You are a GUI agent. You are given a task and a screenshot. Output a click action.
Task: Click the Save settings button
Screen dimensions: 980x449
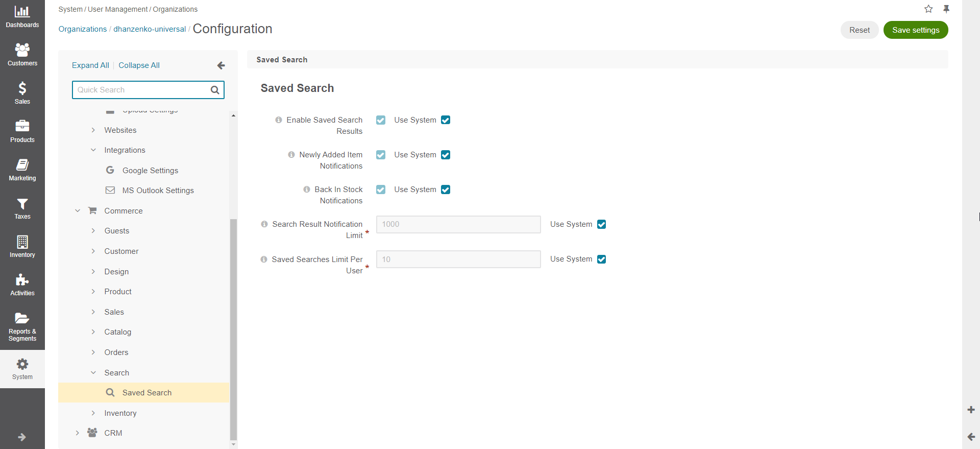(x=916, y=30)
